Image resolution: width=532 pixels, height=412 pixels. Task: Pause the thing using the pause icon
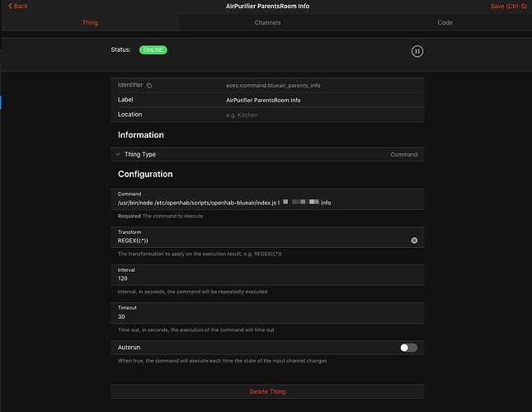pos(417,51)
